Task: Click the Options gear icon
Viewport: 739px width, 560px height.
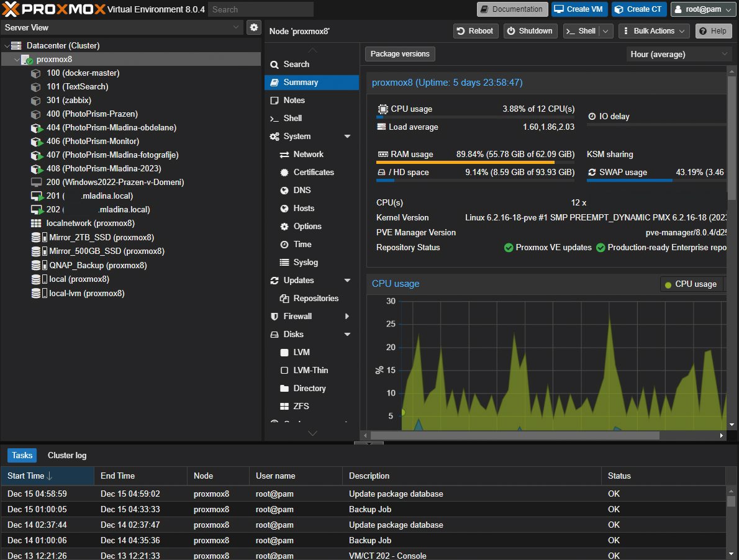Action: (284, 227)
